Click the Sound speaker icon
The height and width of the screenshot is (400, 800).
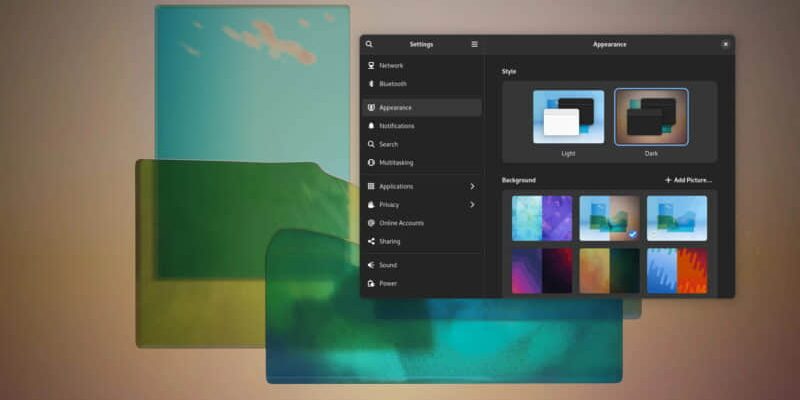coord(371,265)
